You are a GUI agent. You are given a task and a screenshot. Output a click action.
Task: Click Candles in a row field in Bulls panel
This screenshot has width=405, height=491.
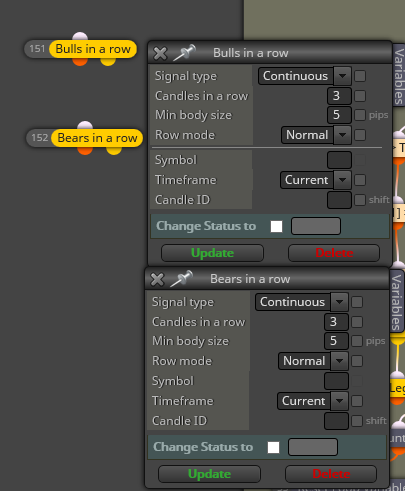click(339, 96)
